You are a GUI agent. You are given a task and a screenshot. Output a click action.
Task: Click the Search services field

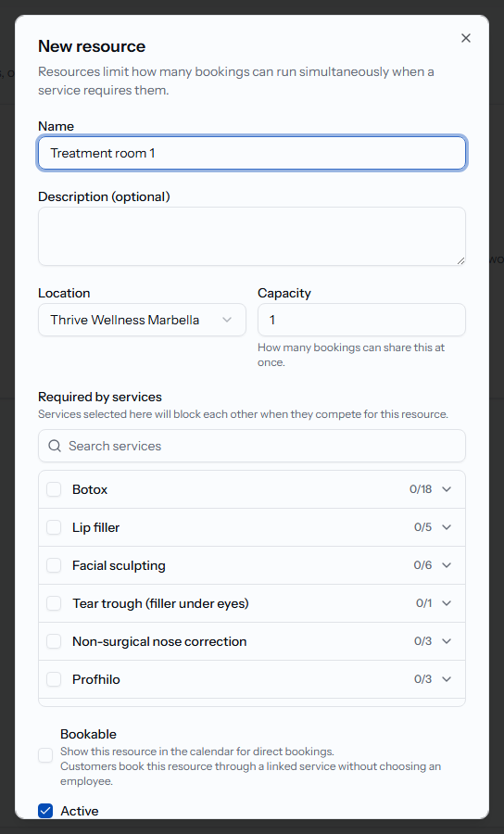coord(252,446)
